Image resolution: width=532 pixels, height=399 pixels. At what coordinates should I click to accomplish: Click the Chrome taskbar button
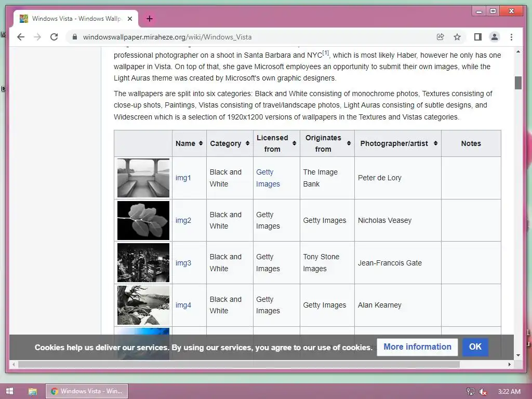(x=87, y=391)
